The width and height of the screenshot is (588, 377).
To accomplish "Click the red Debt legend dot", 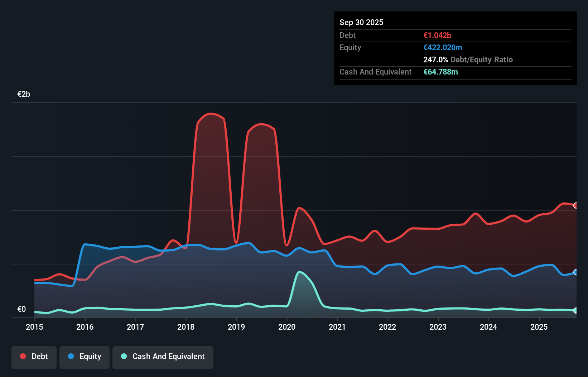I will (x=23, y=356).
